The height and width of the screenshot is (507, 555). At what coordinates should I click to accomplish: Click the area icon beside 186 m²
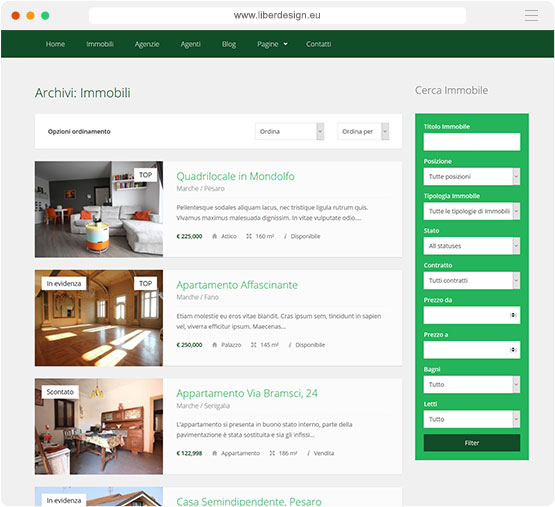272,453
